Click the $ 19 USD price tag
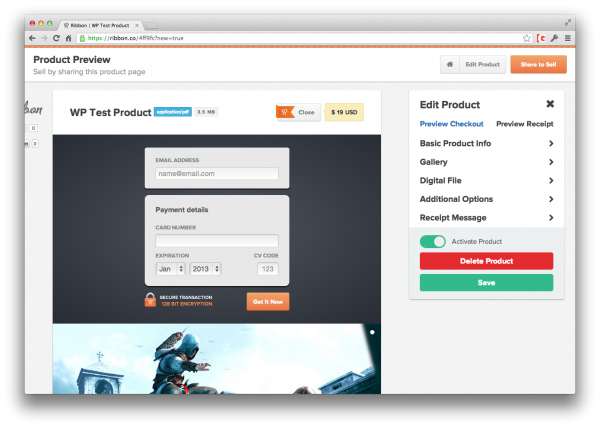Screen dimensions: 600x428 [x=344, y=112]
